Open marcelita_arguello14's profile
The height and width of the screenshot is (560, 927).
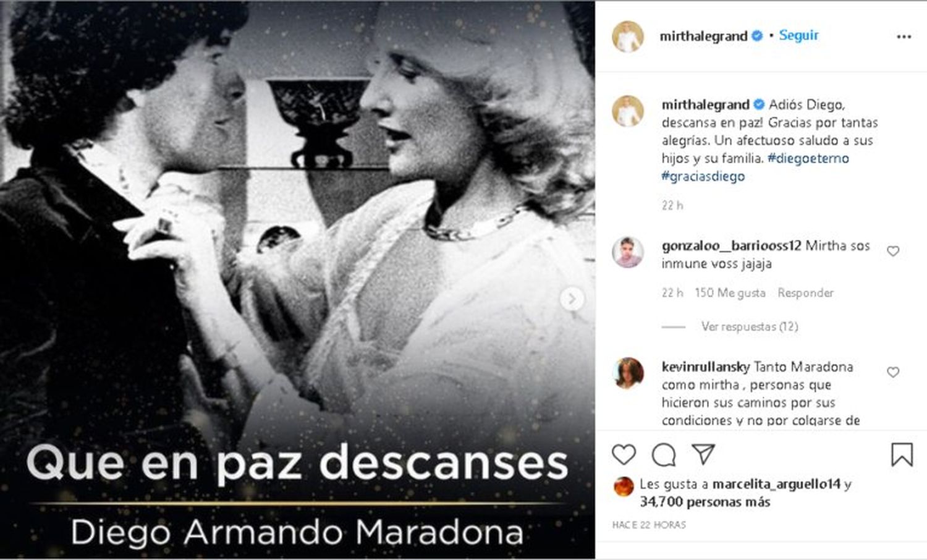(x=776, y=484)
